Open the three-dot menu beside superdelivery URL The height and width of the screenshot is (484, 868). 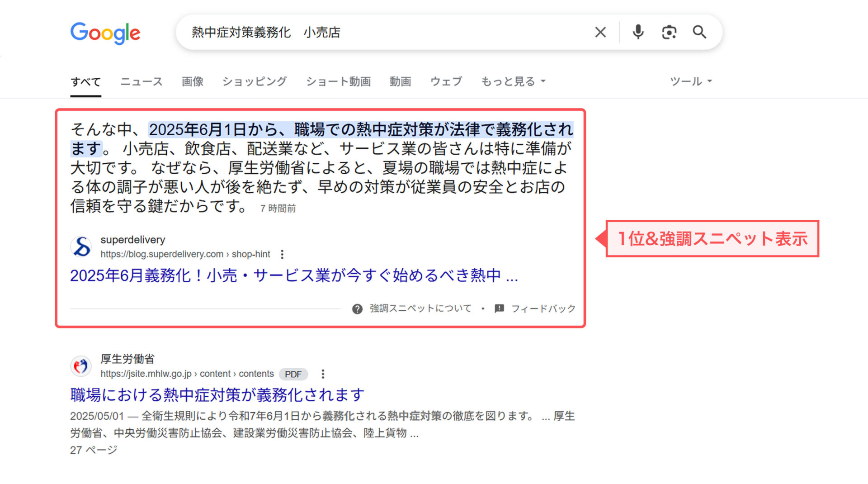click(282, 254)
